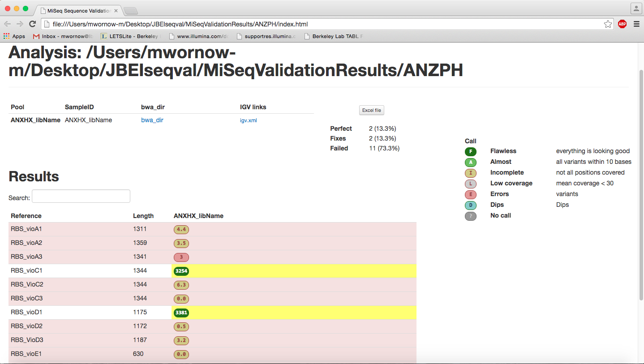Open the supportres.illumina bookmark

coord(266,36)
